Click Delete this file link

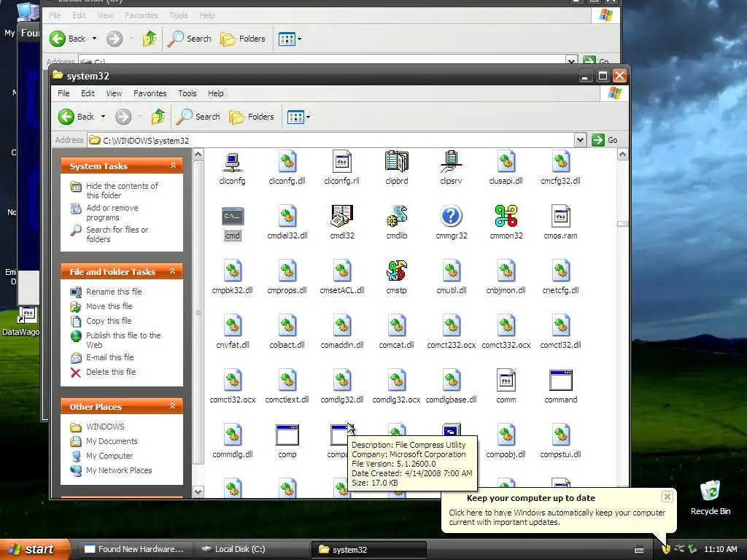tap(111, 372)
